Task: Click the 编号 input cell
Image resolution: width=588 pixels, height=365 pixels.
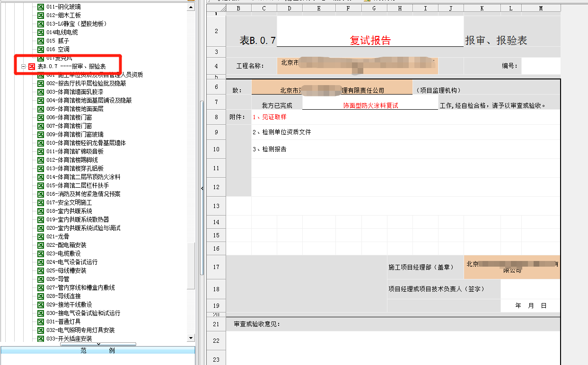Action: click(x=541, y=66)
